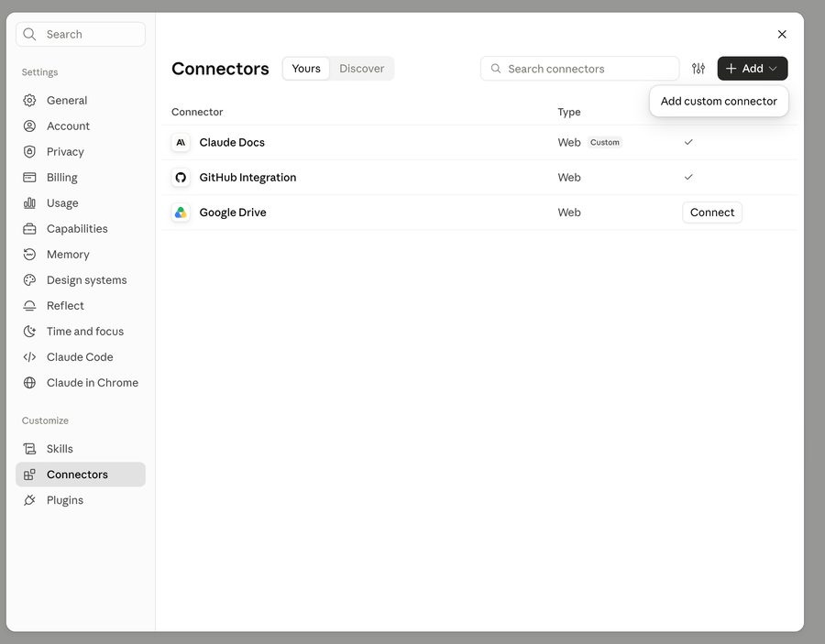Open Design systems palette icon
825x644 pixels.
click(29, 280)
